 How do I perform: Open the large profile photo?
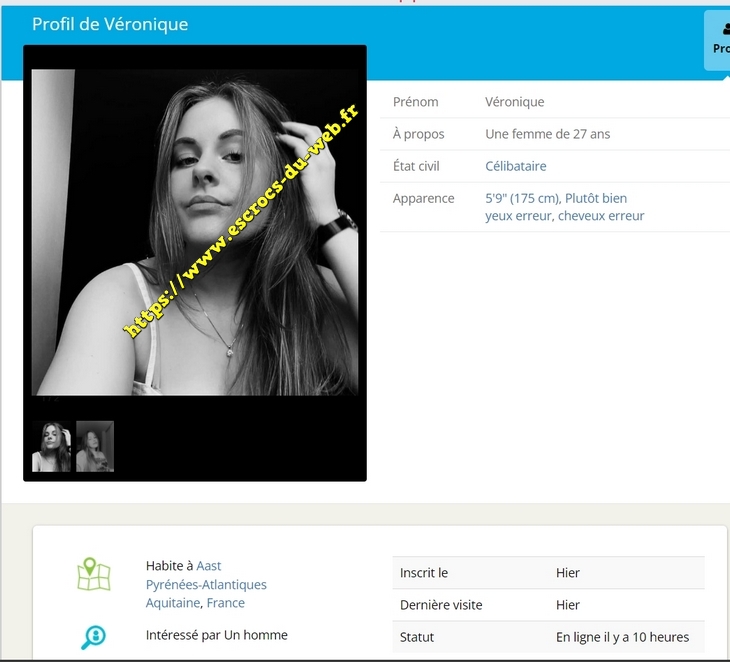coord(195,232)
